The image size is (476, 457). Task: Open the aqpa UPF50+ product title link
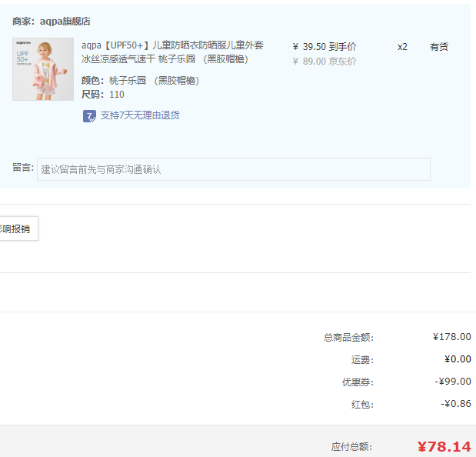tap(172, 52)
